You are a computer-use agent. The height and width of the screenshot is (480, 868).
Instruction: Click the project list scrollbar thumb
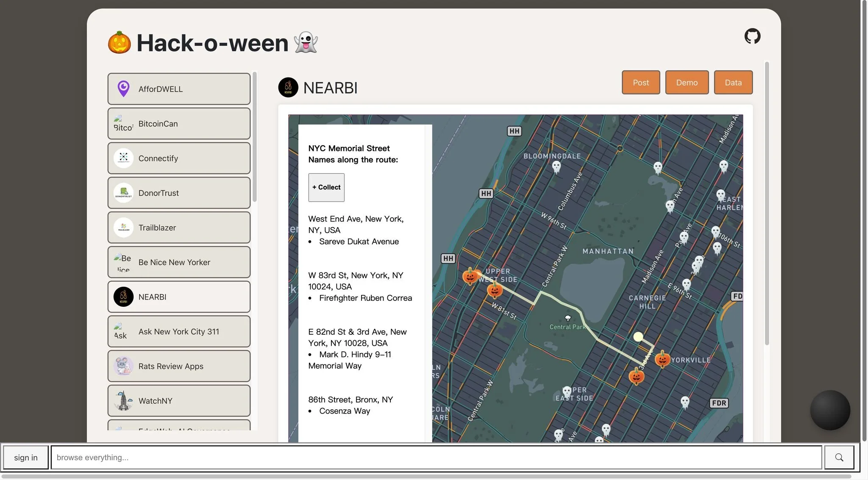pyautogui.click(x=255, y=136)
